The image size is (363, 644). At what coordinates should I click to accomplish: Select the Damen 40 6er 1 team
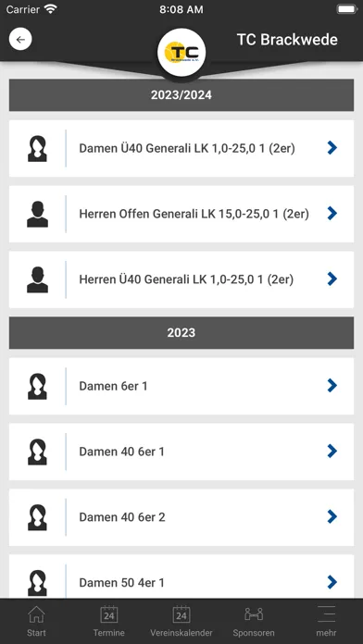click(x=181, y=452)
